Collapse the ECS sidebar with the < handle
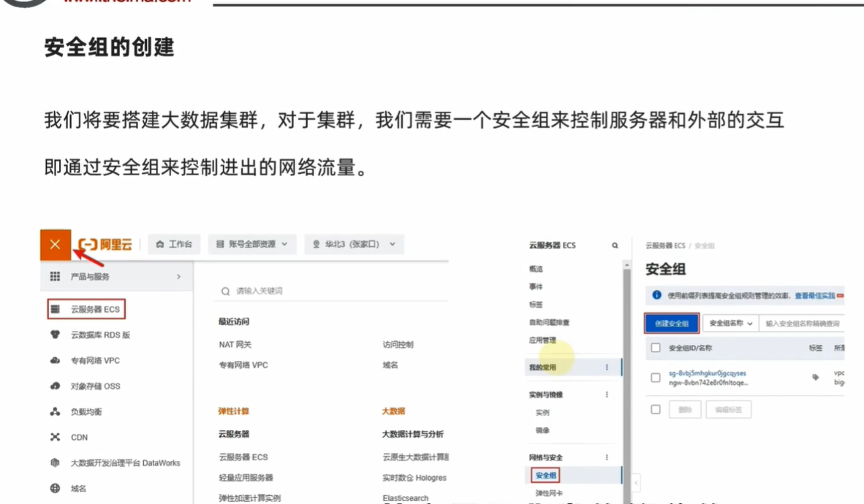Viewport: 864px width, 504px height. click(x=636, y=483)
